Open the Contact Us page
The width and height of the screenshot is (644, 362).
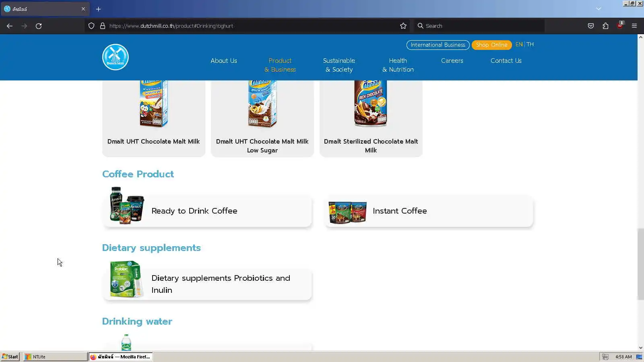click(x=506, y=61)
